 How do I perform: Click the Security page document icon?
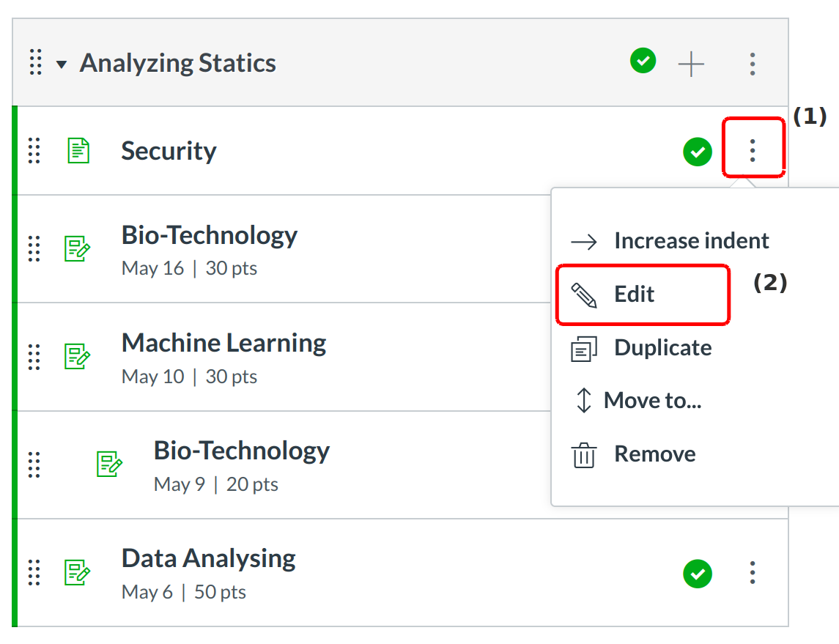click(78, 151)
